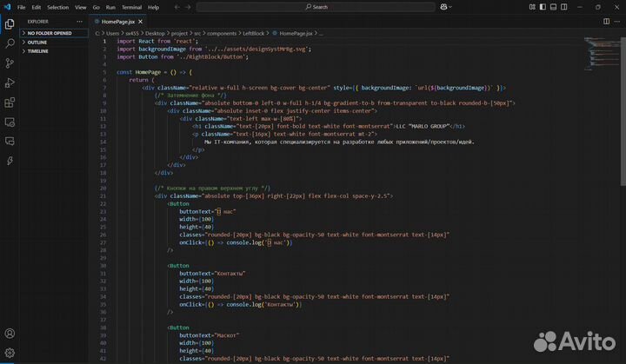Click the "buttonText="Маскот"" line
The image size is (626, 364).
210,335
